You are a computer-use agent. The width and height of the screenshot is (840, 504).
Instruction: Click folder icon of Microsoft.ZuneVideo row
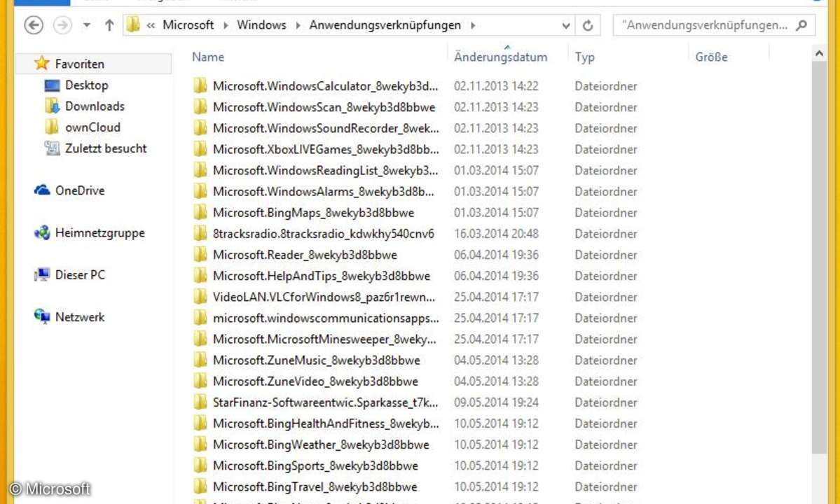[200, 381]
